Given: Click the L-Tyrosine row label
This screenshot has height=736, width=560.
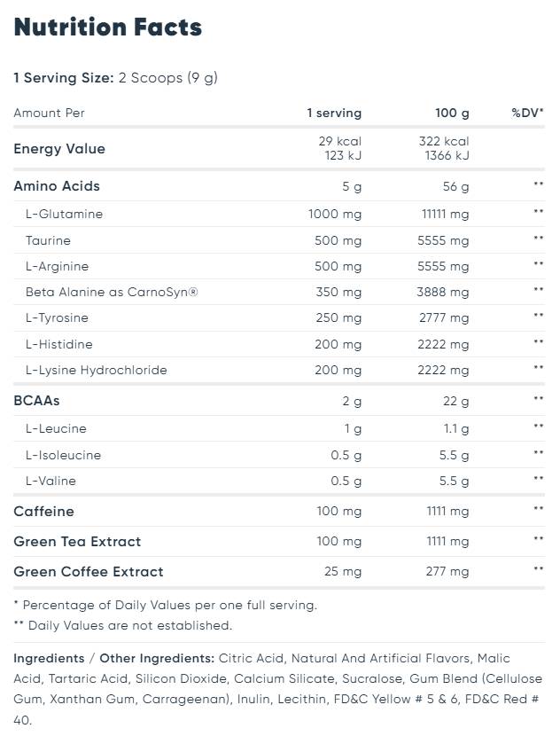Looking at the screenshot, I should [x=57, y=318].
